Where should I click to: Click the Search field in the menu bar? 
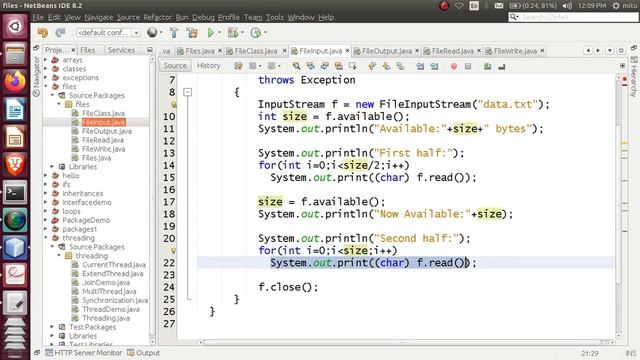573,17
